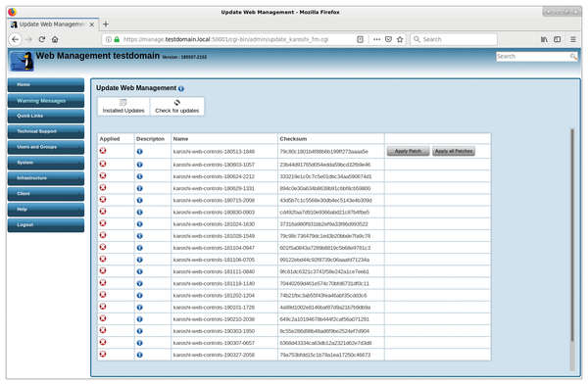This screenshot has height=385, width=588.
Task: Click the green padlock site security icon
Action: (x=117, y=39)
